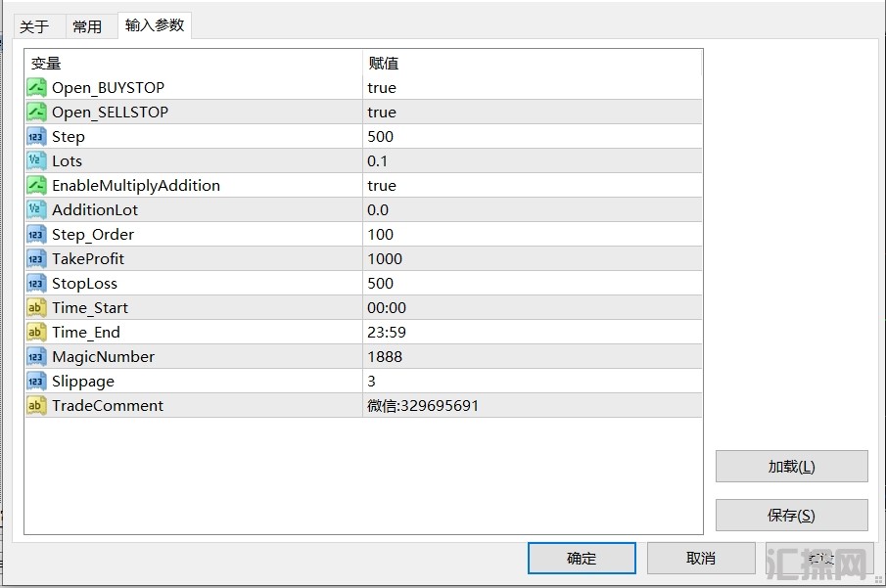Confirm settings with the 确定 button
Image resolution: width=886 pixels, height=588 pixels.
tap(582, 559)
